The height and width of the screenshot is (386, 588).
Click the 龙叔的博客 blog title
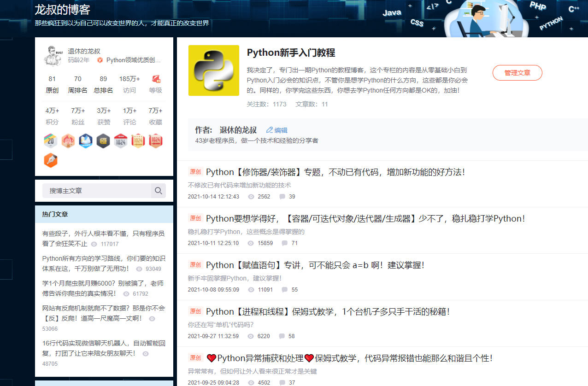[x=62, y=9]
